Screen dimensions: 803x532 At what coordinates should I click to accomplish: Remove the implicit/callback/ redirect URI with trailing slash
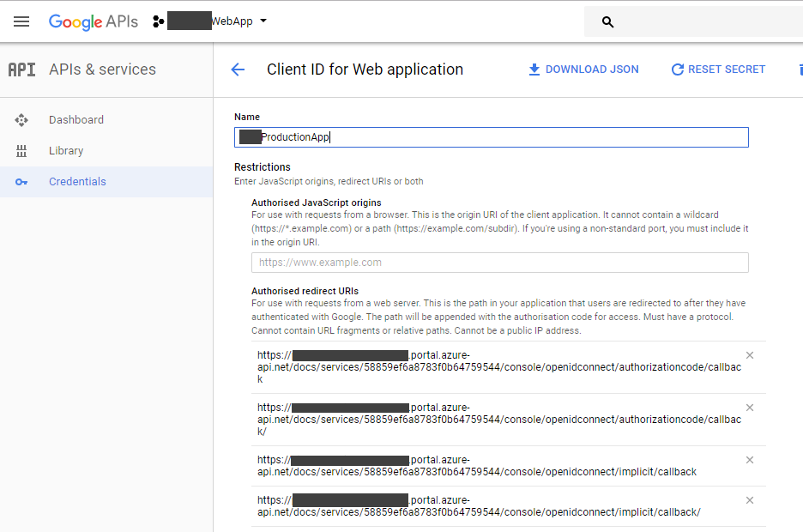750,500
